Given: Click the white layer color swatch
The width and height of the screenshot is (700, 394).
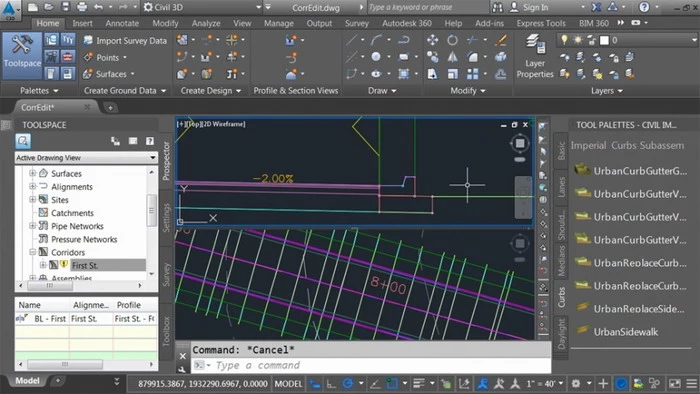Looking at the screenshot, I should click(x=604, y=41).
